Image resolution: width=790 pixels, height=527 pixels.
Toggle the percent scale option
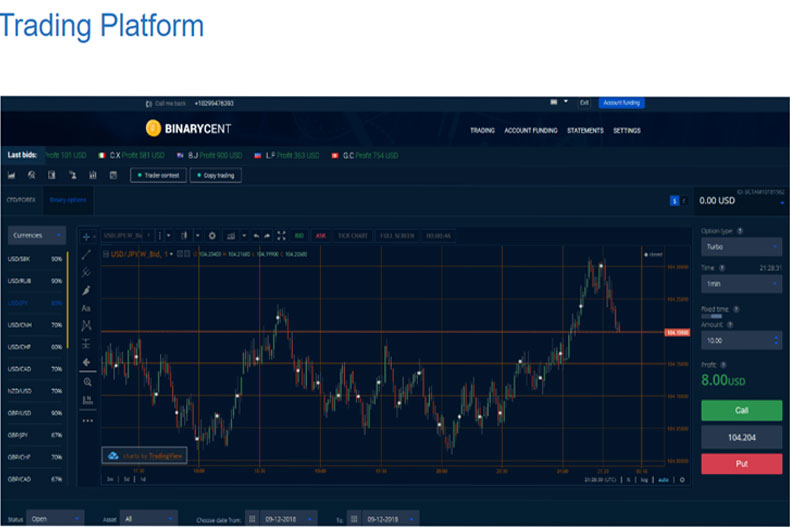point(629,480)
